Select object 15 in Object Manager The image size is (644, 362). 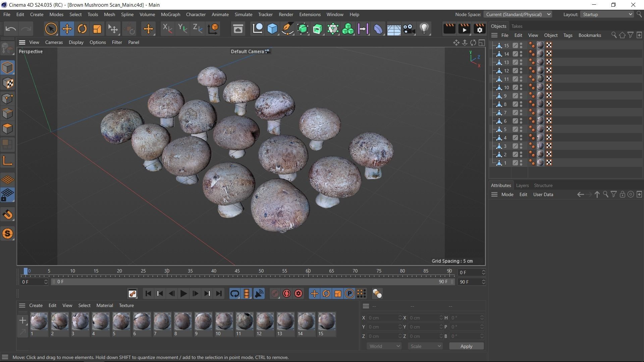tap(506, 46)
